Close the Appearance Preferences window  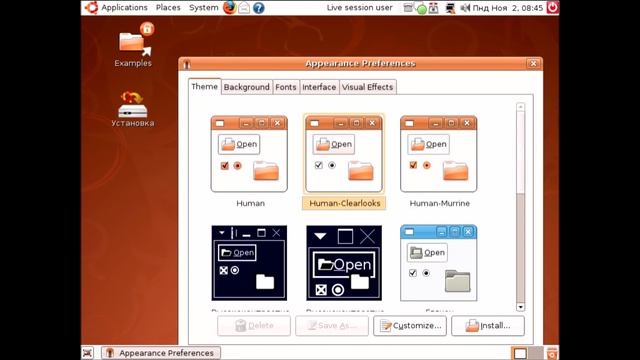click(533, 64)
